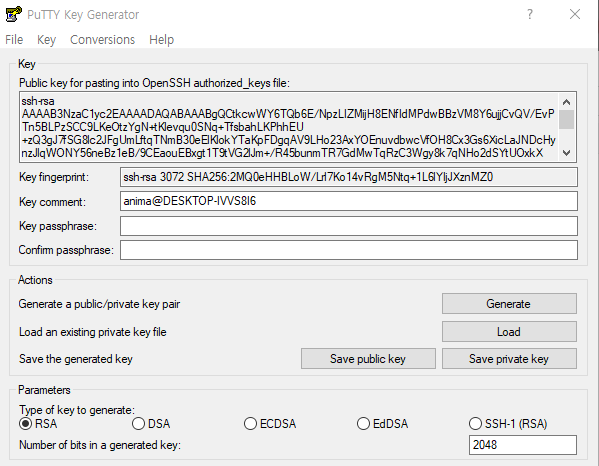Image resolution: width=599 pixels, height=466 pixels.
Task: Focus the Confirm passphrase field
Action: click(x=348, y=250)
